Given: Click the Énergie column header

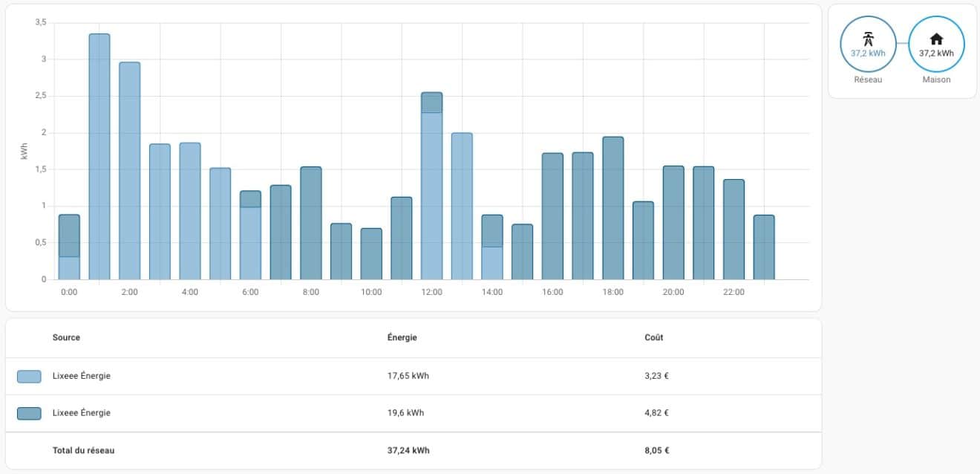Looking at the screenshot, I should (x=400, y=337).
